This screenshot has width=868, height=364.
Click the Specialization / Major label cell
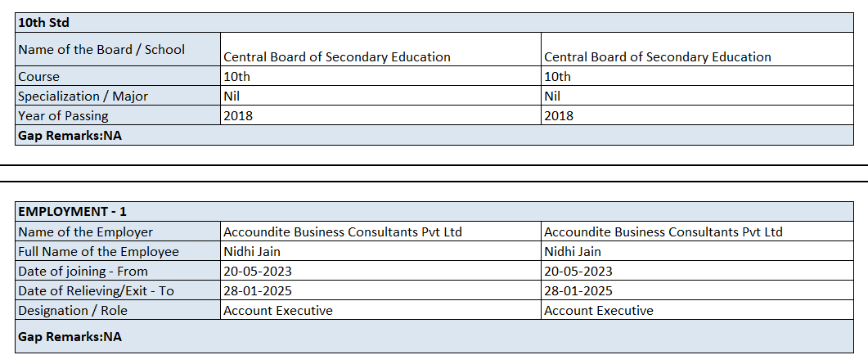[x=83, y=97]
